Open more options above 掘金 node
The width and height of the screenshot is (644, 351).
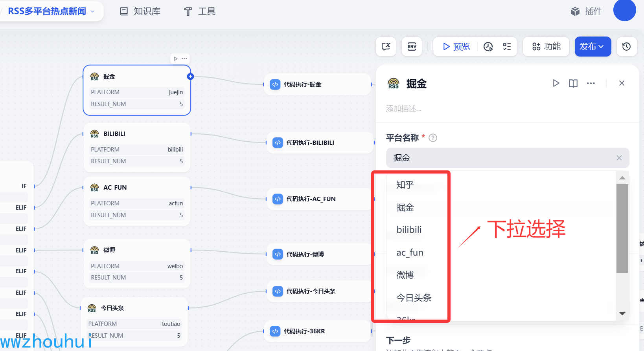click(x=184, y=58)
